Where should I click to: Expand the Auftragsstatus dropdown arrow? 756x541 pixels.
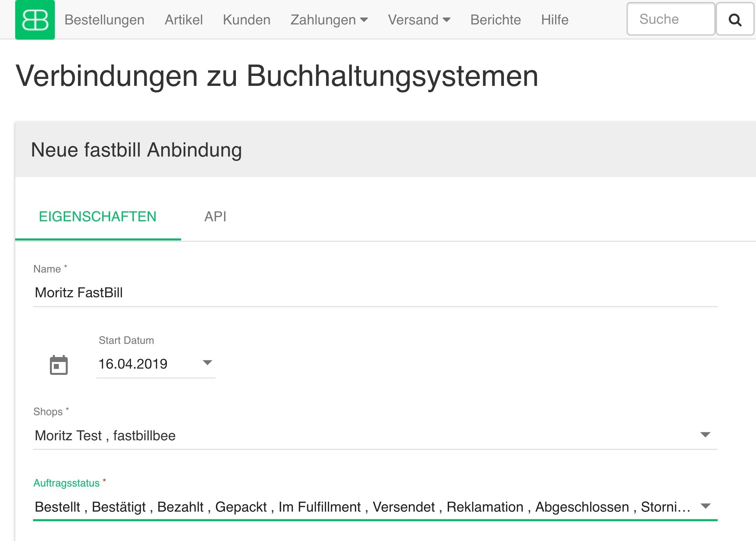(x=705, y=506)
